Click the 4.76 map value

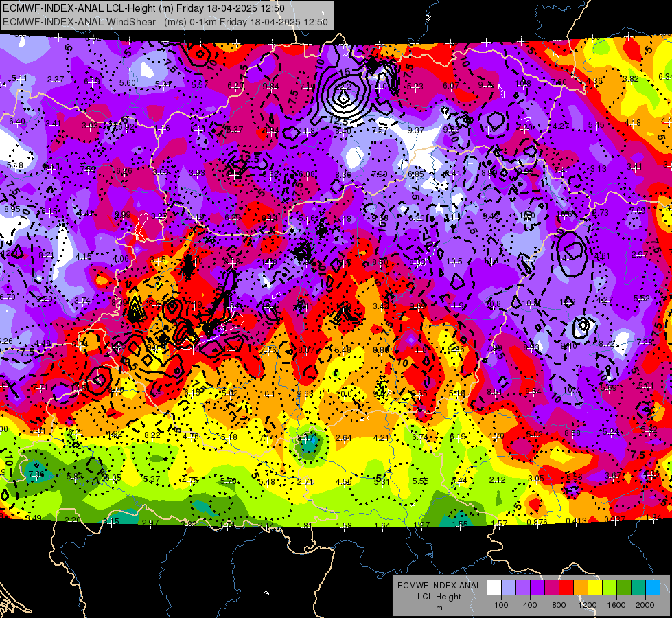point(190,437)
